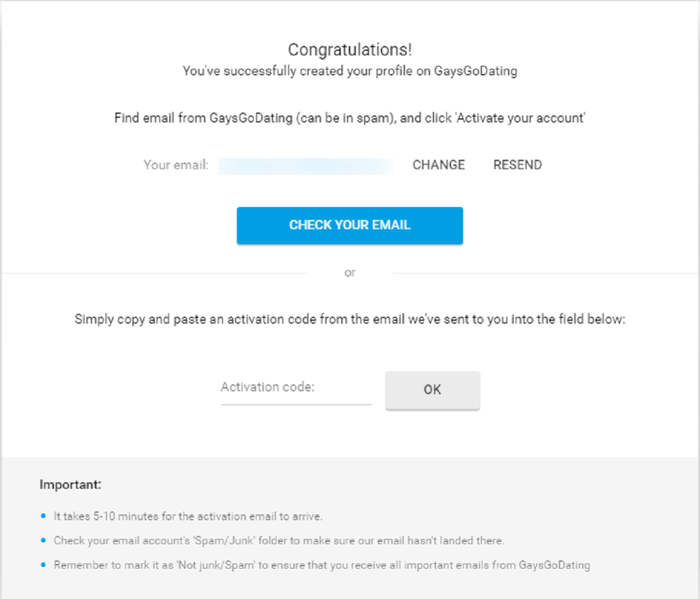700x599 pixels.
Task: Click the CHANGE email link
Action: pos(439,165)
